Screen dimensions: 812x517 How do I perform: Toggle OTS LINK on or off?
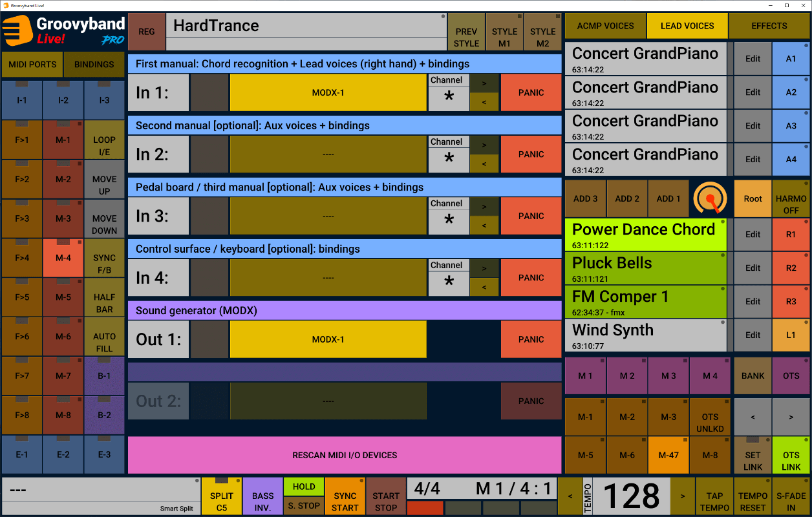791,456
